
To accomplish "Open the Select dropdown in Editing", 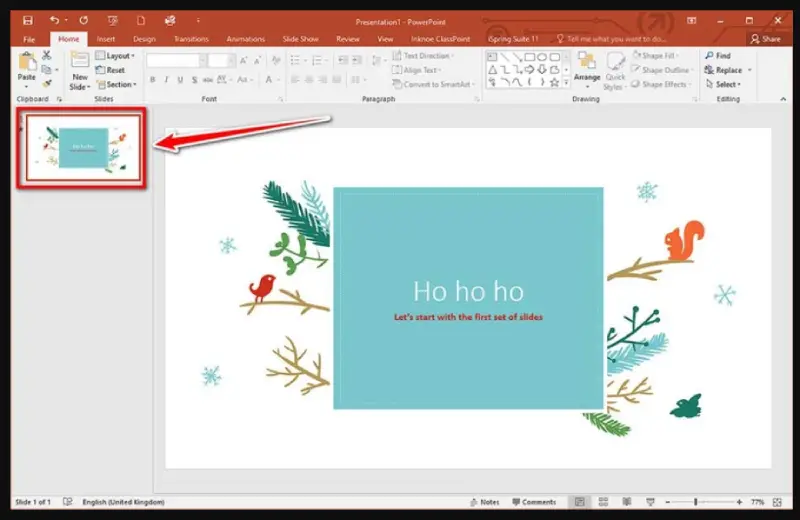I will (723, 84).
